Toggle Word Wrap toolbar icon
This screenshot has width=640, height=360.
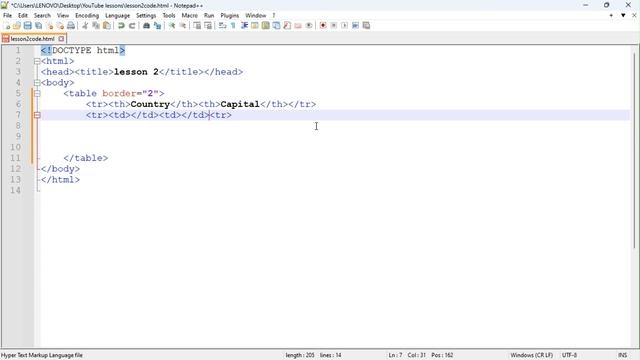tap(222, 26)
